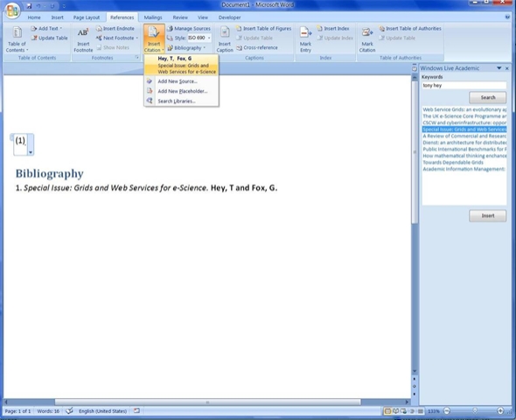The width and height of the screenshot is (516, 420).
Task: Save document from Quick Access toolbar
Action: point(29,5)
